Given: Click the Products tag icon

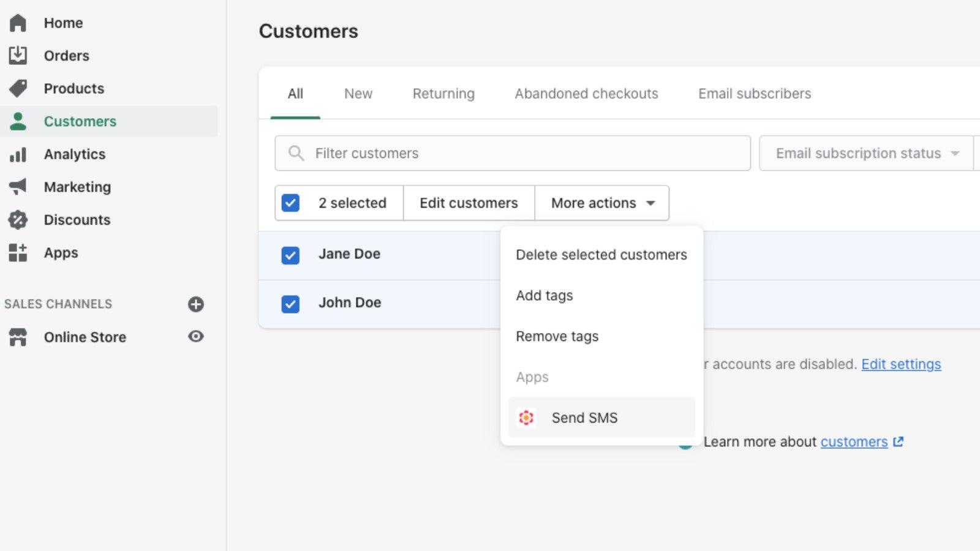Looking at the screenshot, I should (x=18, y=88).
